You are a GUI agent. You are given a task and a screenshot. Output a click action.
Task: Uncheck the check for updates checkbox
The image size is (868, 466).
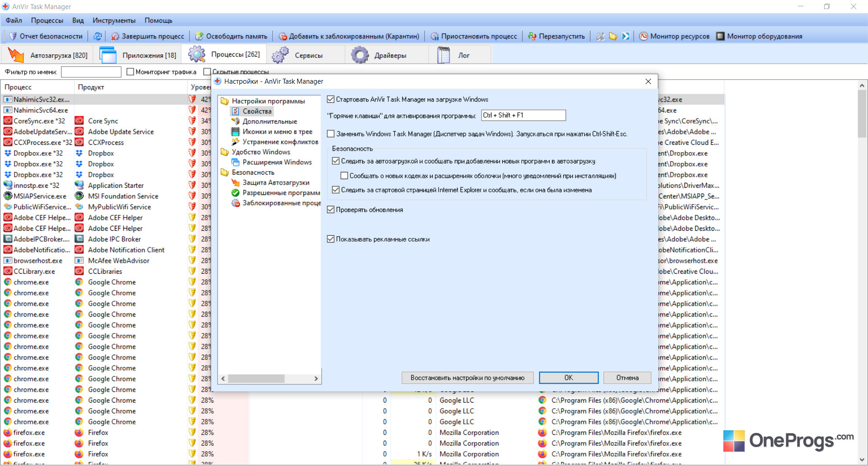330,210
